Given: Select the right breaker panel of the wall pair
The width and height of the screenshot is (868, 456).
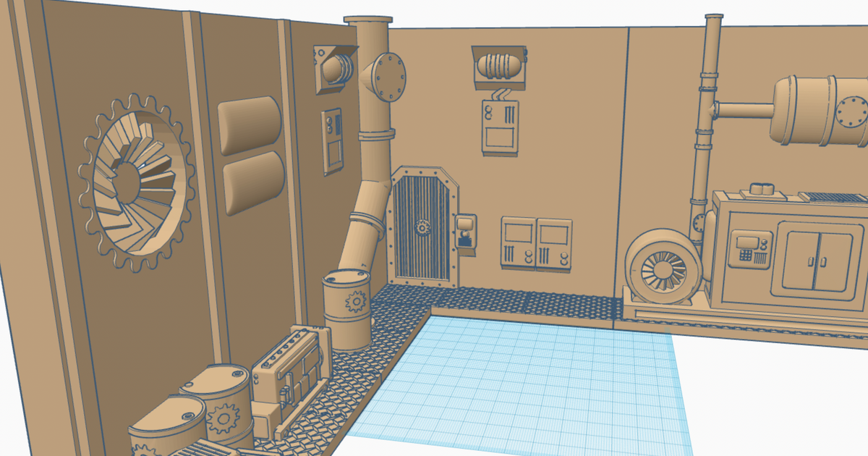Looking at the screenshot, I should click(x=556, y=246).
